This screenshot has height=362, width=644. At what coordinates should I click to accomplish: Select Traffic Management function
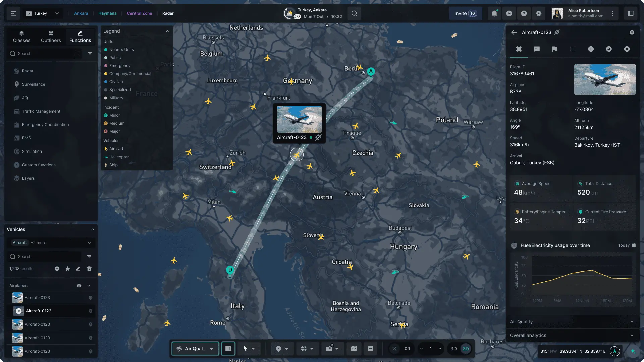pos(41,111)
